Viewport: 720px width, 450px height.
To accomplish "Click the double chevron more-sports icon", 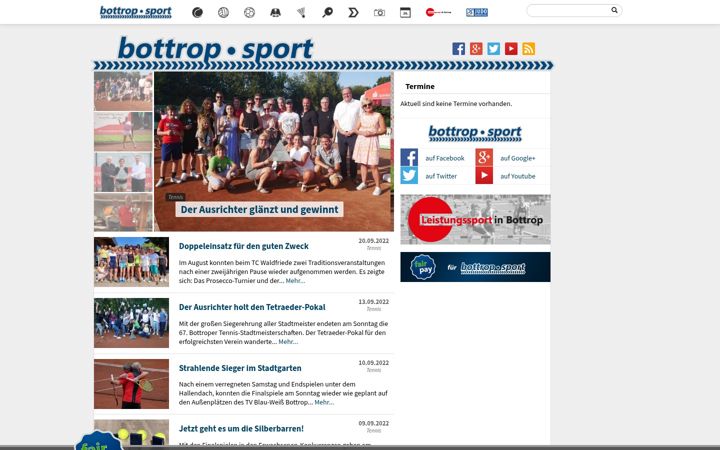I will click(353, 12).
